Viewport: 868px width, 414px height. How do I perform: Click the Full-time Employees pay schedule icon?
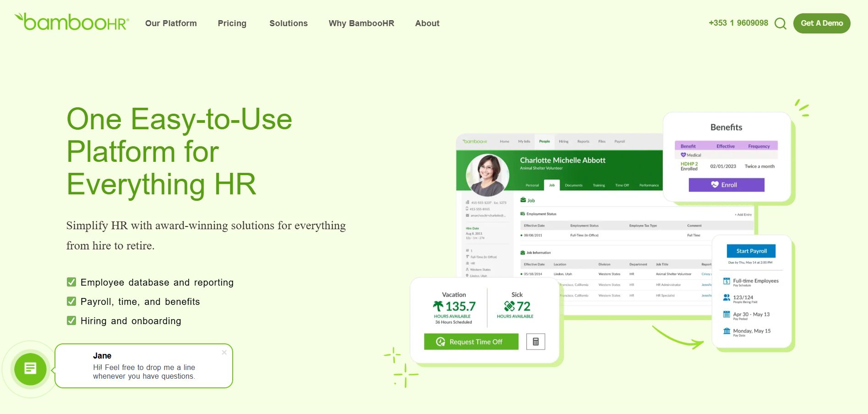(726, 281)
